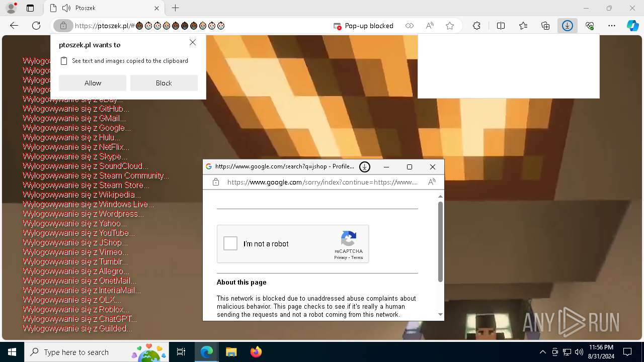Add this page to favorites star

[x=450, y=26]
